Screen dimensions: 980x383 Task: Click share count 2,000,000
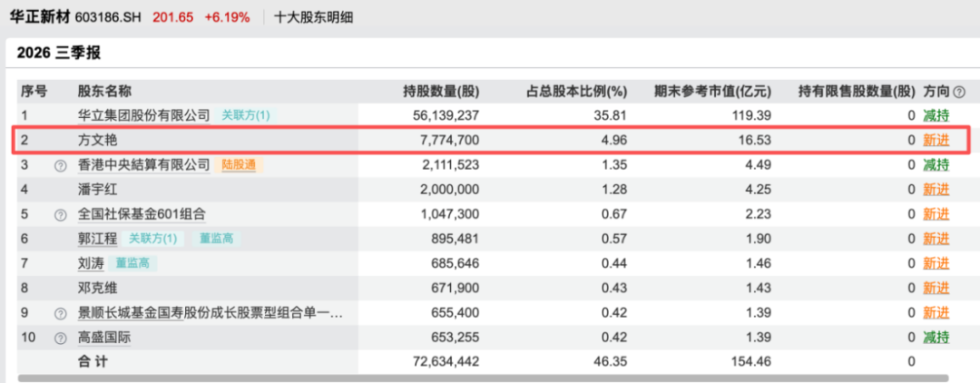tap(449, 190)
